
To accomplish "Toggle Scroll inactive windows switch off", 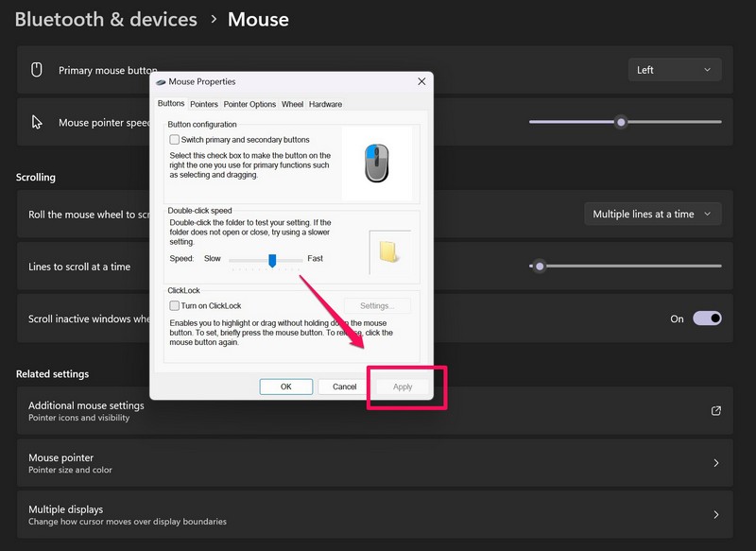I will tap(707, 319).
